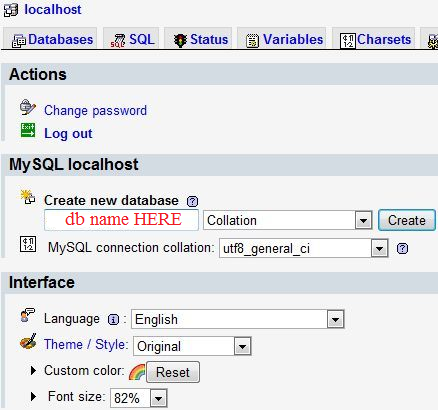This screenshot has width=438, height=410.
Task: Click the Language person icon
Action: point(27,315)
